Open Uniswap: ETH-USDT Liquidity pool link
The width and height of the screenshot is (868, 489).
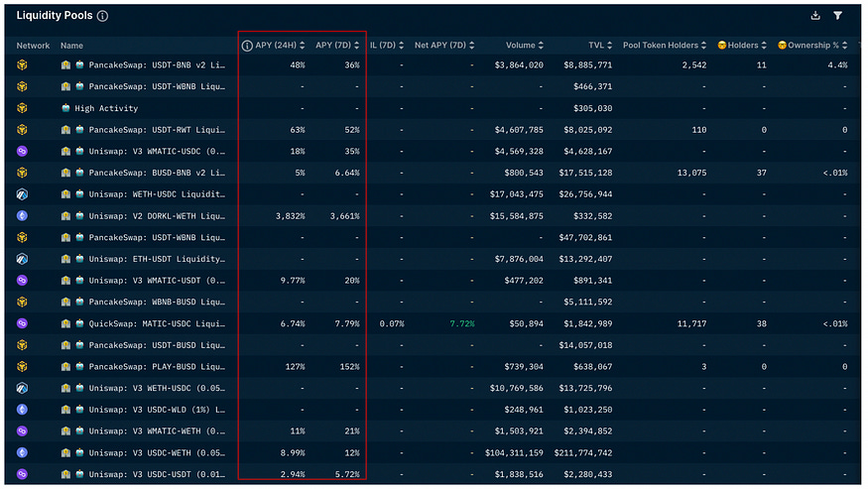(x=157, y=259)
